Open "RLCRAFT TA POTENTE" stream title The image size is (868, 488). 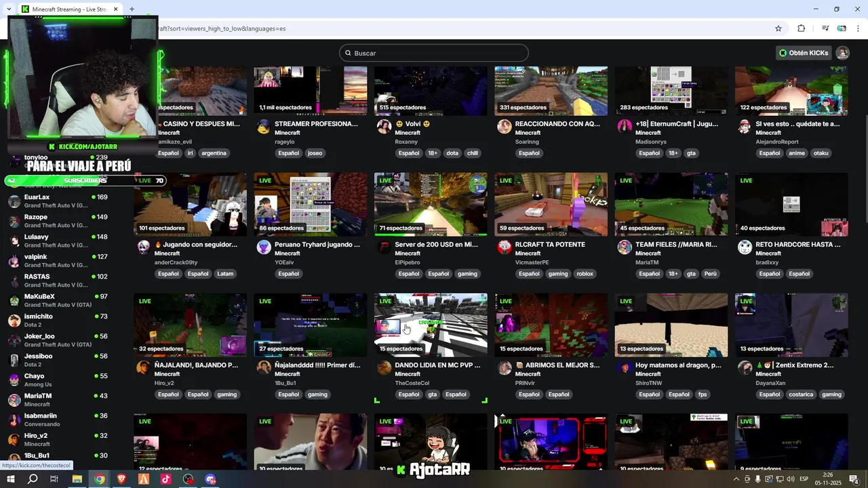tap(550, 245)
